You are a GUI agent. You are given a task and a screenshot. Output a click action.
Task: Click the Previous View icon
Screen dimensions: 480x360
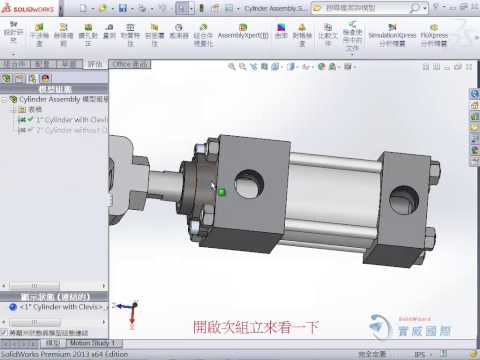pyautogui.click(x=253, y=67)
